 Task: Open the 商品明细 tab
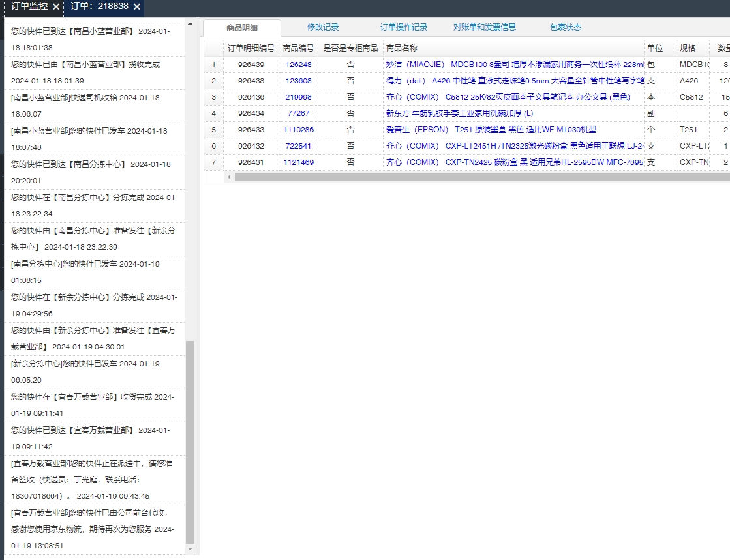[241, 27]
